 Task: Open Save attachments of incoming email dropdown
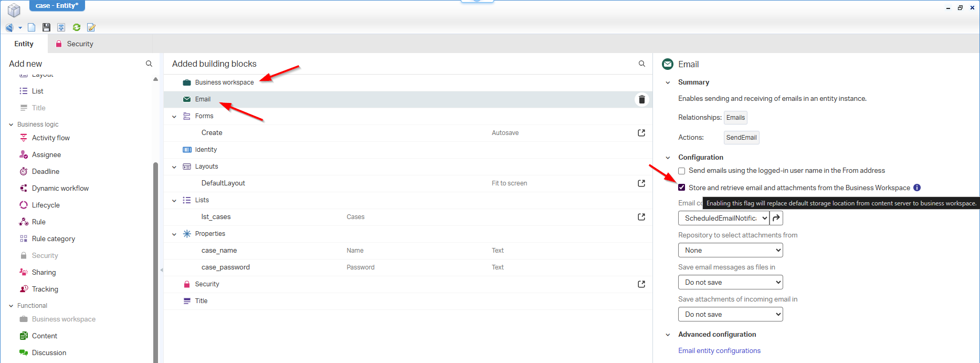tap(730, 314)
